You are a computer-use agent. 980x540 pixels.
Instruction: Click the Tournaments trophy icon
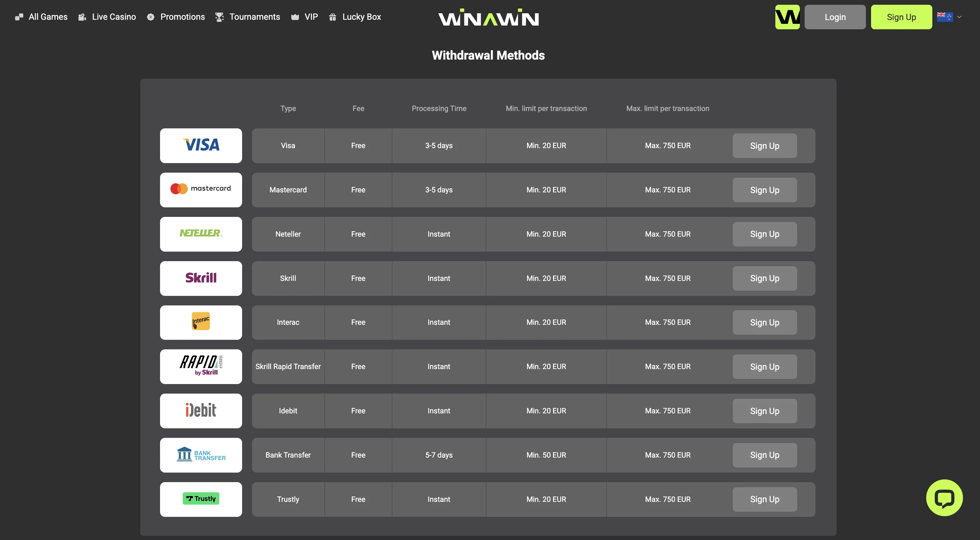tap(220, 17)
